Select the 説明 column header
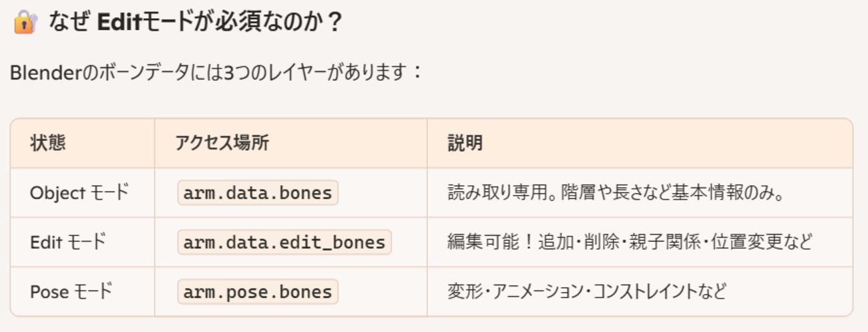 [x=465, y=143]
